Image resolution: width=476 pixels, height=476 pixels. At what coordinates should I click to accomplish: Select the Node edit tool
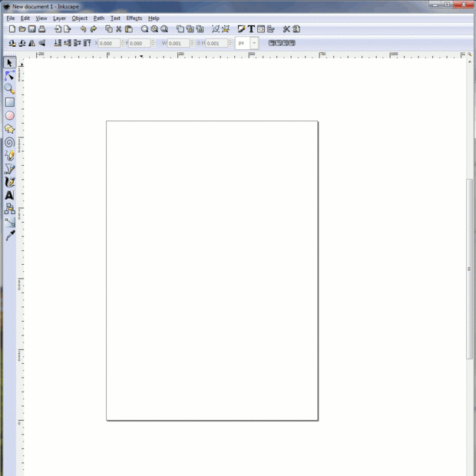[x=10, y=75]
